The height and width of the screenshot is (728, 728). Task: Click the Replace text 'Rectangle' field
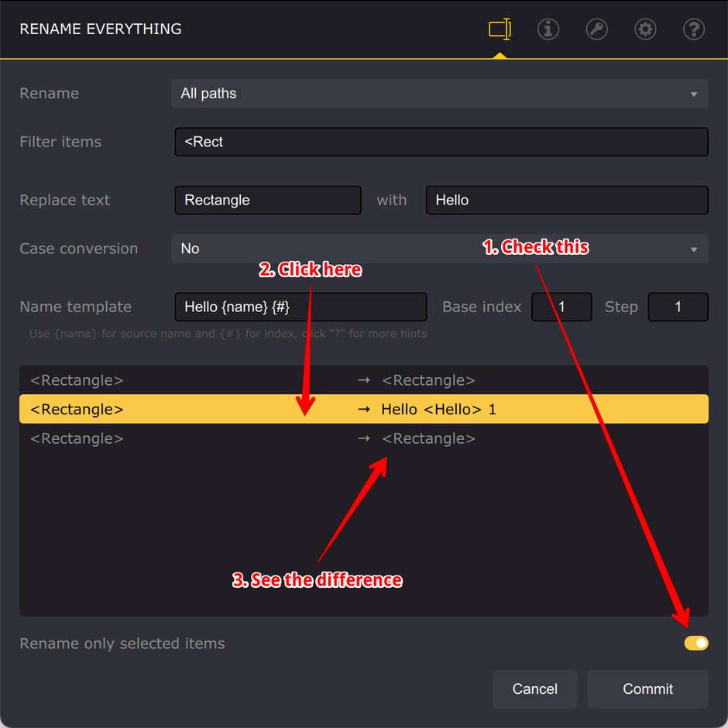(268, 200)
